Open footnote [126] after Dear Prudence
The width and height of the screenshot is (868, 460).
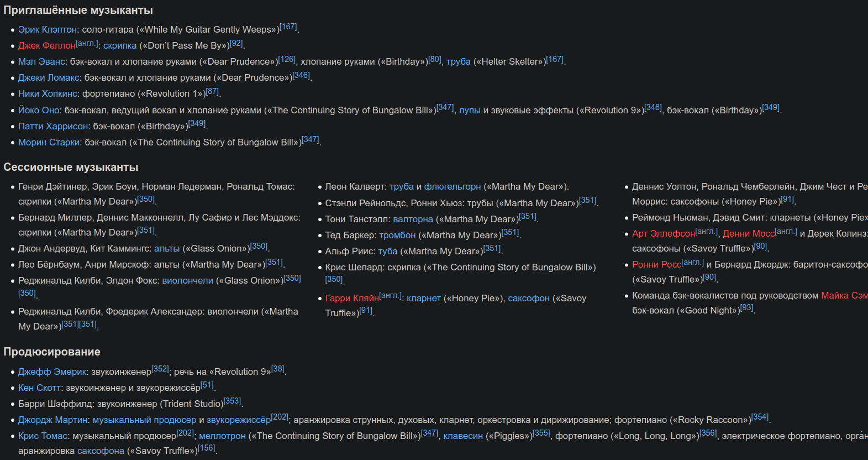point(287,59)
